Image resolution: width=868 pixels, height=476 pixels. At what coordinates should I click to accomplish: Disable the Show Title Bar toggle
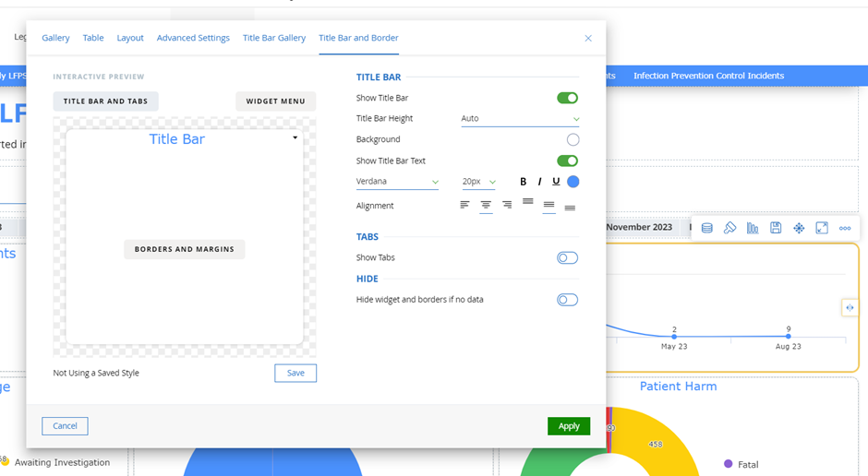point(567,98)
